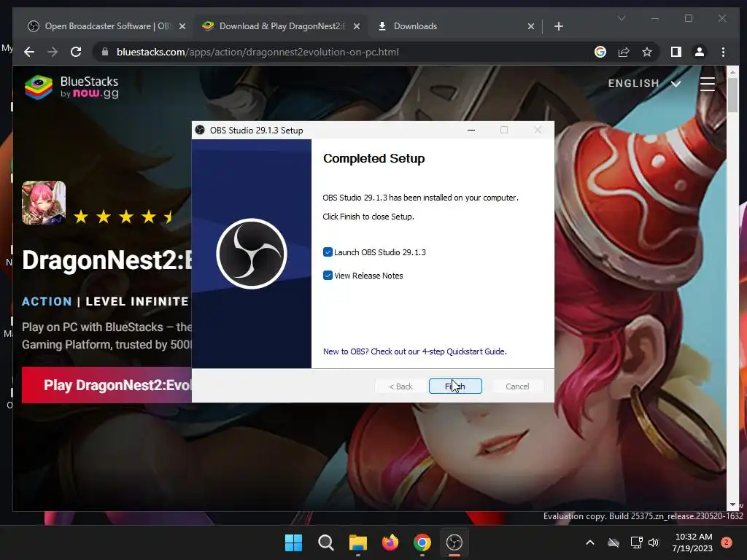Screen dimensions: 747x560
Task: Click the disabled Back button in setup
Action: (400, 386)
